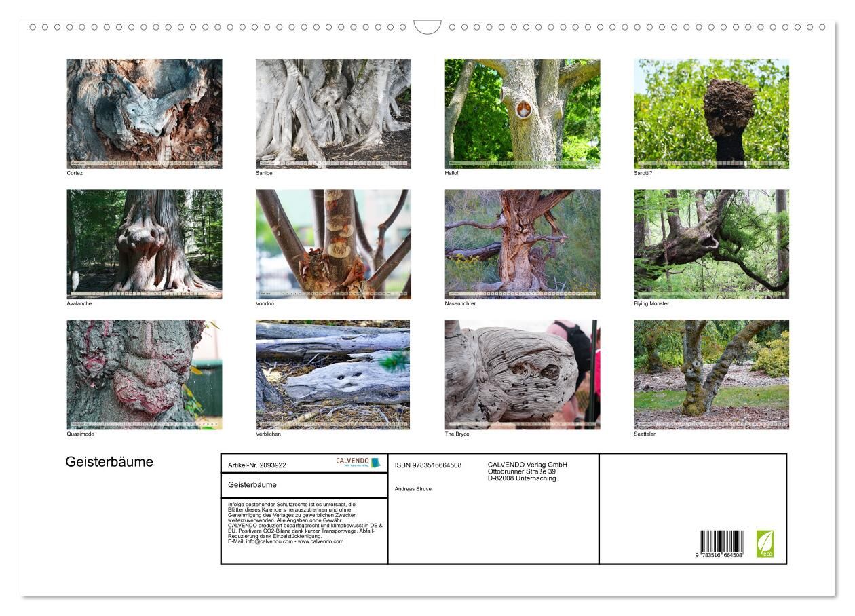
Task: Open the Cortez tree photo
Action: pos(144,113)
